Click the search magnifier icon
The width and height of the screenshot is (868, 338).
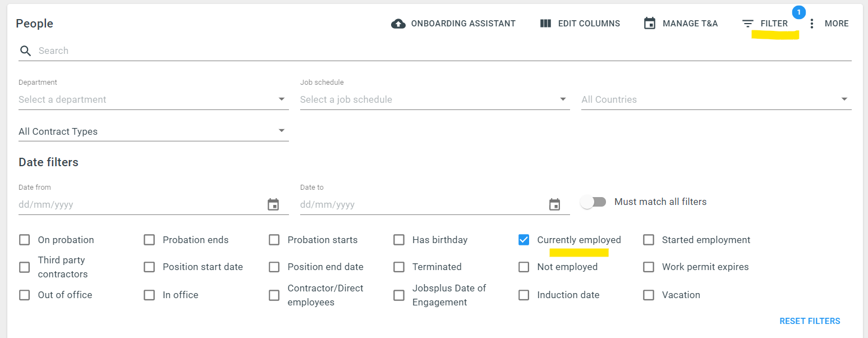click(x=25, y=51)
